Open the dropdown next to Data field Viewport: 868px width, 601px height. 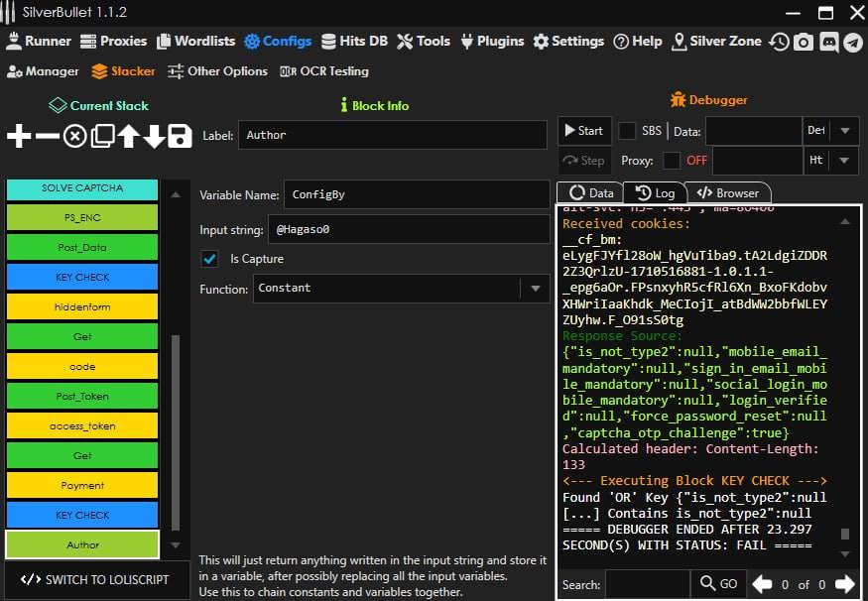(844, 131)
